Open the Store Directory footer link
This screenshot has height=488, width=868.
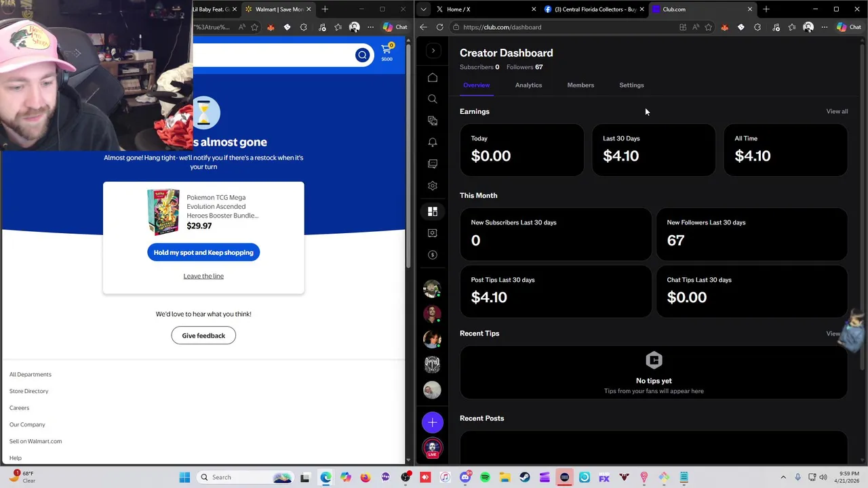pos(29,391)
